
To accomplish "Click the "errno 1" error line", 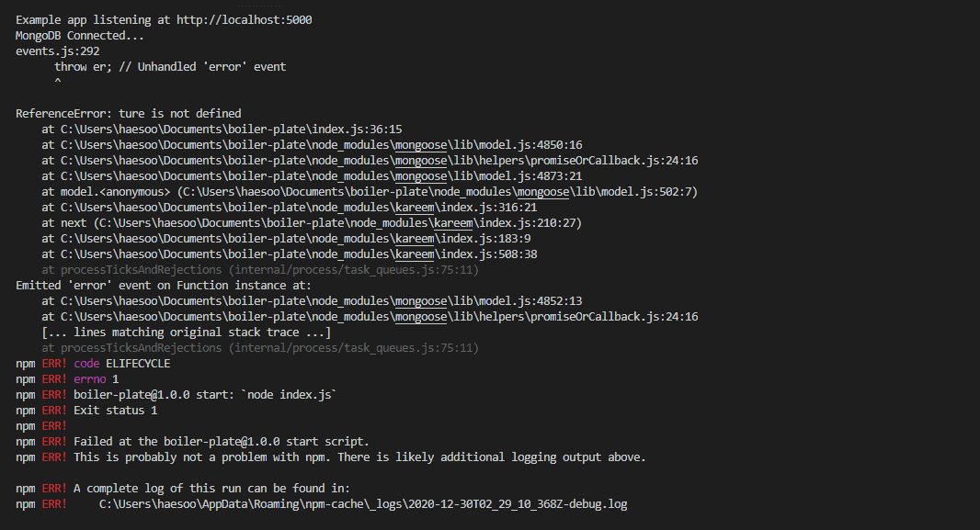I will 96,378.
